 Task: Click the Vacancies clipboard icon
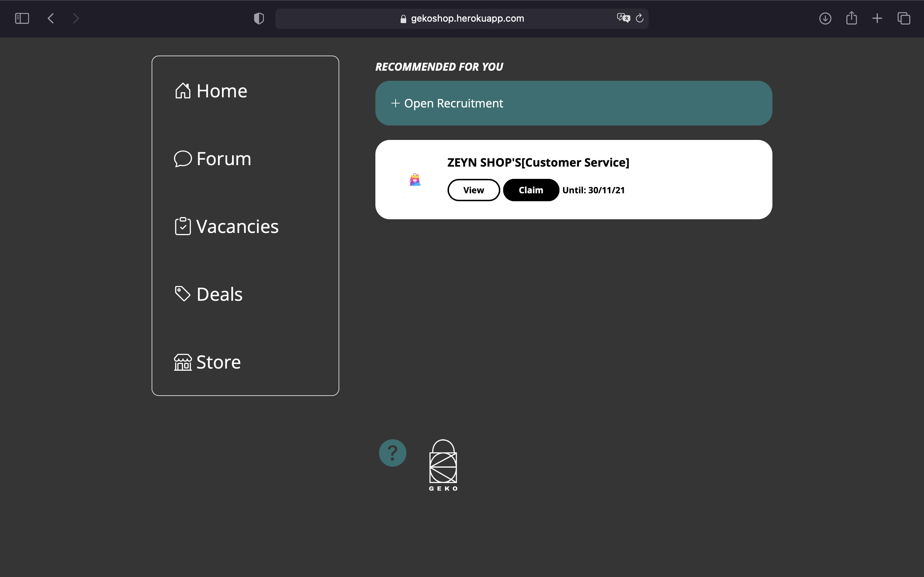(x=183, y=226)
